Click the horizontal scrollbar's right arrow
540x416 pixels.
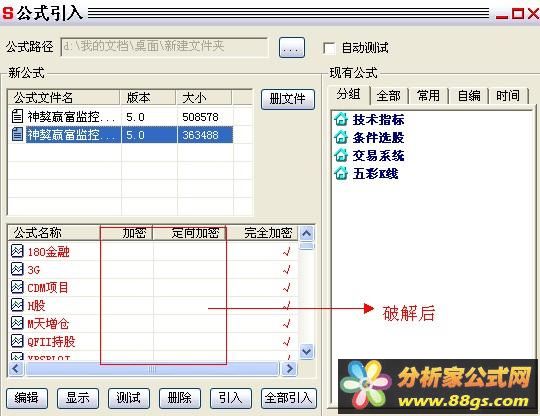pyautogui.click(x=289, y=369)
